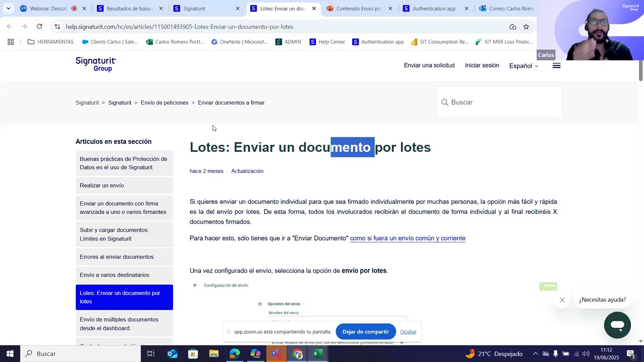Open Envío de múltiples documentos desde dashboard
The height and width of the screenshot is (362, 644).
pos(124,324)
